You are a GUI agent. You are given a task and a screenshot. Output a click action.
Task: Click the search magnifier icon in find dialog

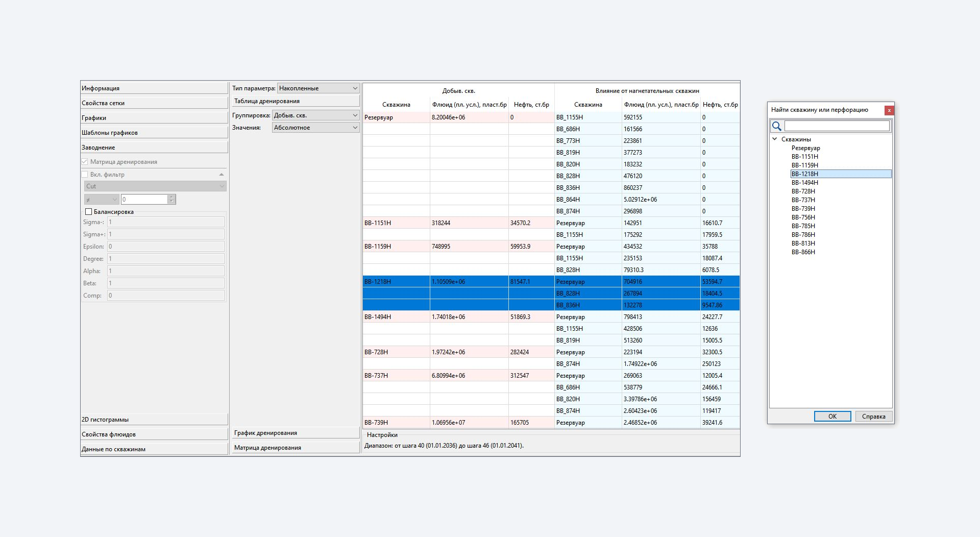777,126
